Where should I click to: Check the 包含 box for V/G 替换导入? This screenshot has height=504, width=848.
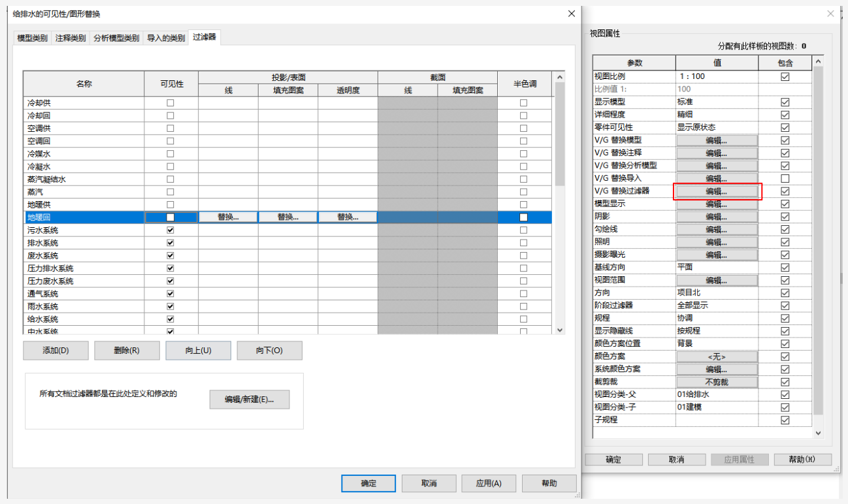click(x=785, y=178)
